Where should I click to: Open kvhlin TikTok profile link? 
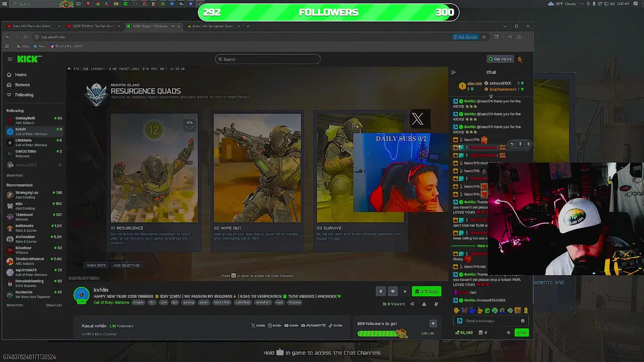(336, 326)
